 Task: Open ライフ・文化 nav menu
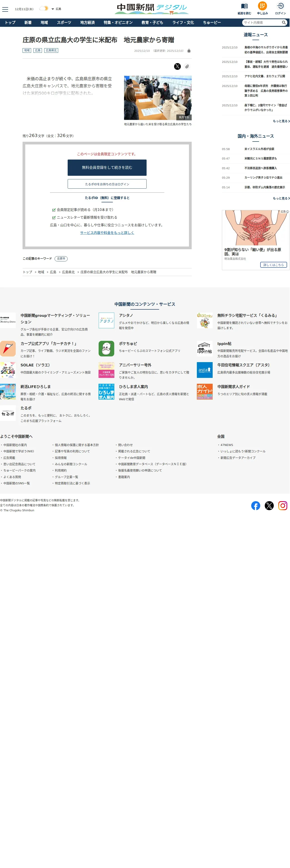pyautogui.click(x=183, y=23)
